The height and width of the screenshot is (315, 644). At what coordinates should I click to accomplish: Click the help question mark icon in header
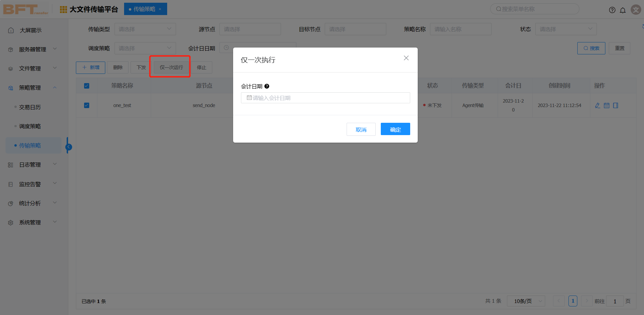[612, 10]
